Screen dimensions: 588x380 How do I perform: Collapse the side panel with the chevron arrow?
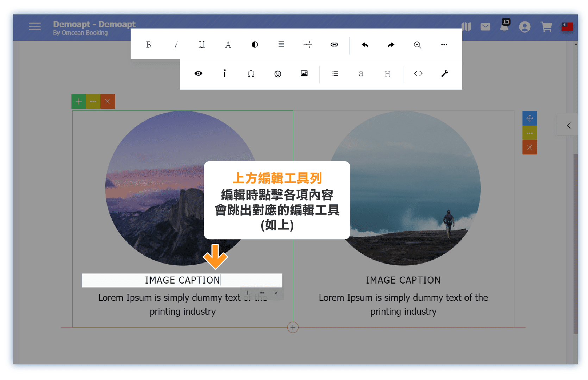(x=568, y=126)
